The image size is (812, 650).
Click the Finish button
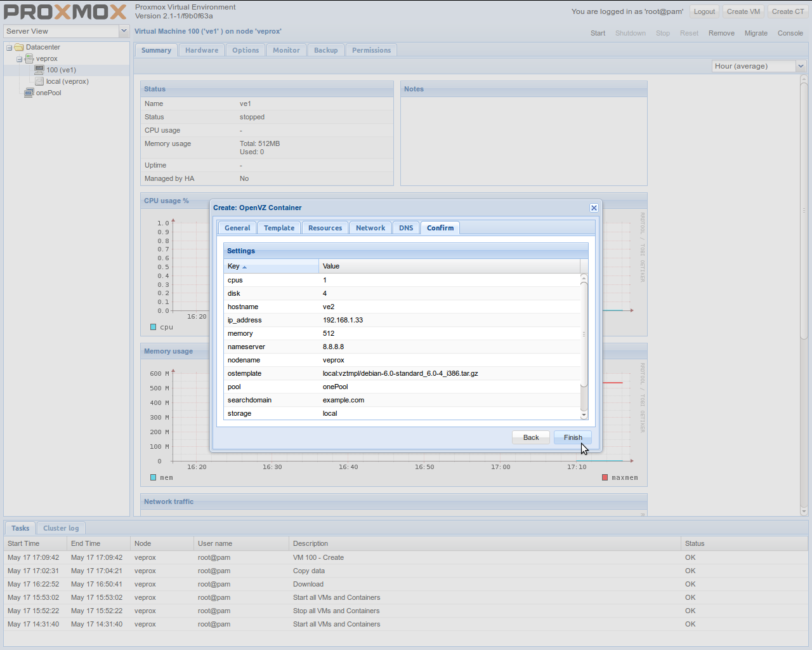pyautogui.click(x=572, y=437)
